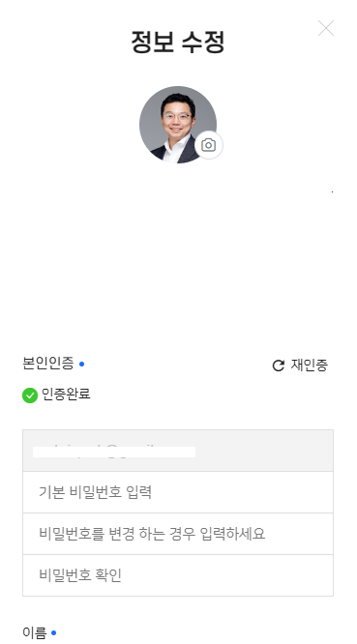Click the blue required dot beside 이름
357x644 pixels.
click(x=54, y=633)
